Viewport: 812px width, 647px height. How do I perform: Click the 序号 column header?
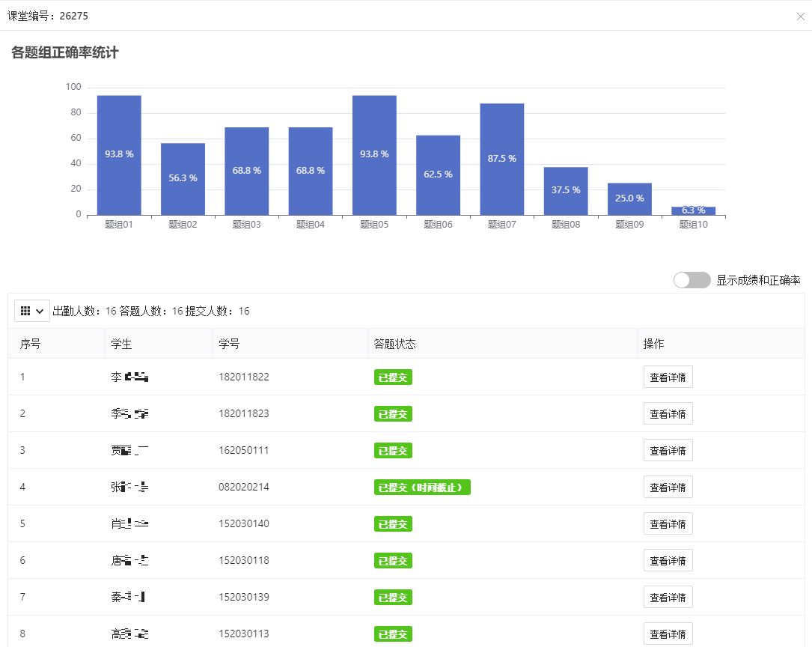click(31, 344)
